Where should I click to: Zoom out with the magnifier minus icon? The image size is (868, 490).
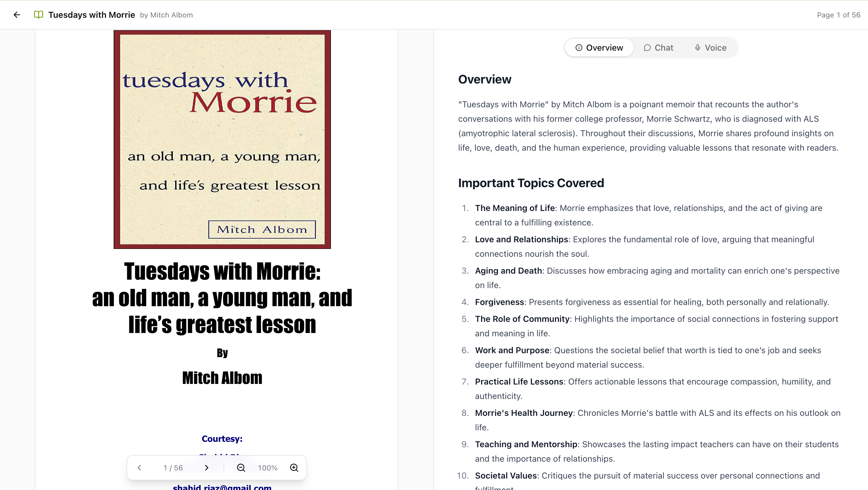click(x=241, y=468)
